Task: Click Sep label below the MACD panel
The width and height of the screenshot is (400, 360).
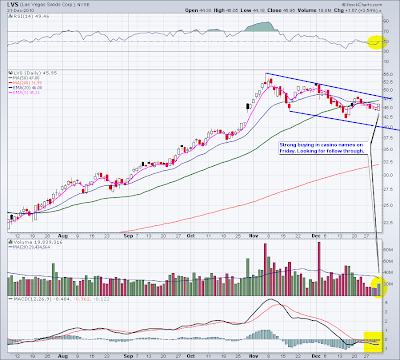Action: coord(128,356)
